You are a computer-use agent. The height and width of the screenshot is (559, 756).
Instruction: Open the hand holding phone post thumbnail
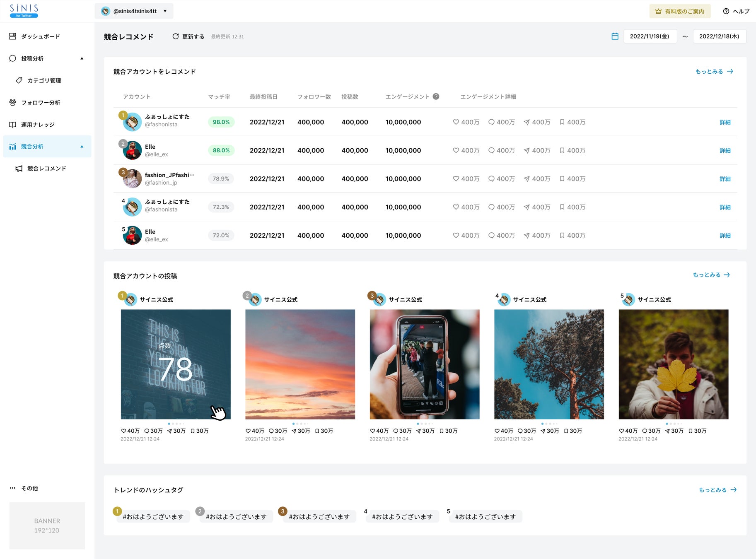(x=425, y=364)
